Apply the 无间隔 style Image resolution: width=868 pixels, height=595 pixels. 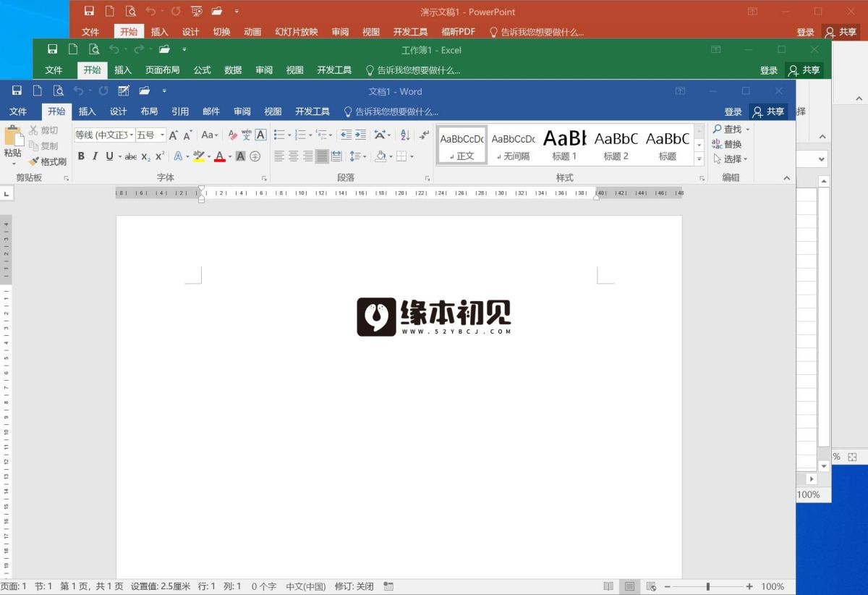(x=513, y=145)
